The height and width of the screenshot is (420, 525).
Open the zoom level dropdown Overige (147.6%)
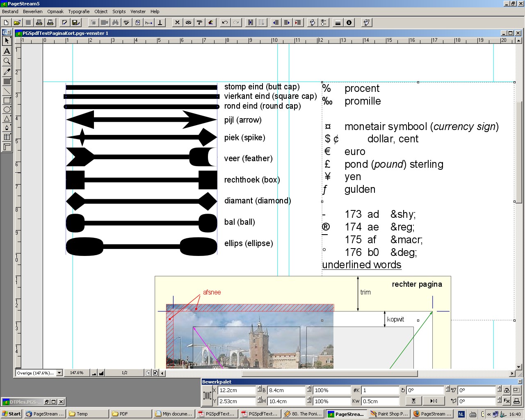click(x=59, y=373)
